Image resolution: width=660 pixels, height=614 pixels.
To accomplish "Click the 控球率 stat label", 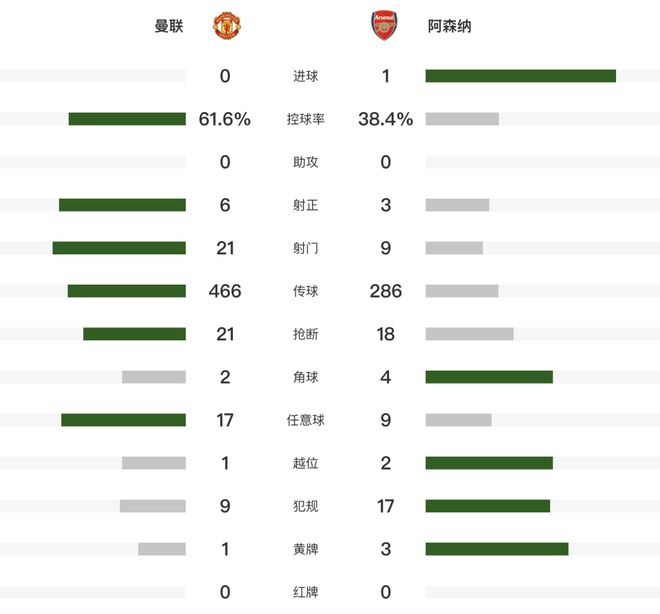I will click(306, 119).
